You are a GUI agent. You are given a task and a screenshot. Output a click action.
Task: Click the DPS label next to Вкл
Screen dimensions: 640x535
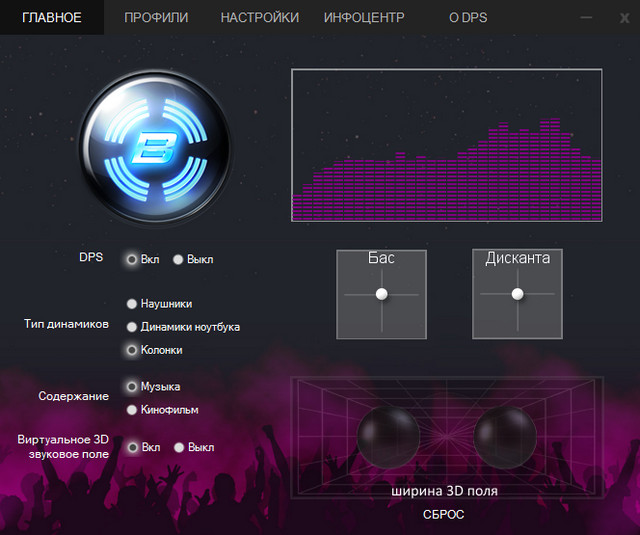coord(91,257)
